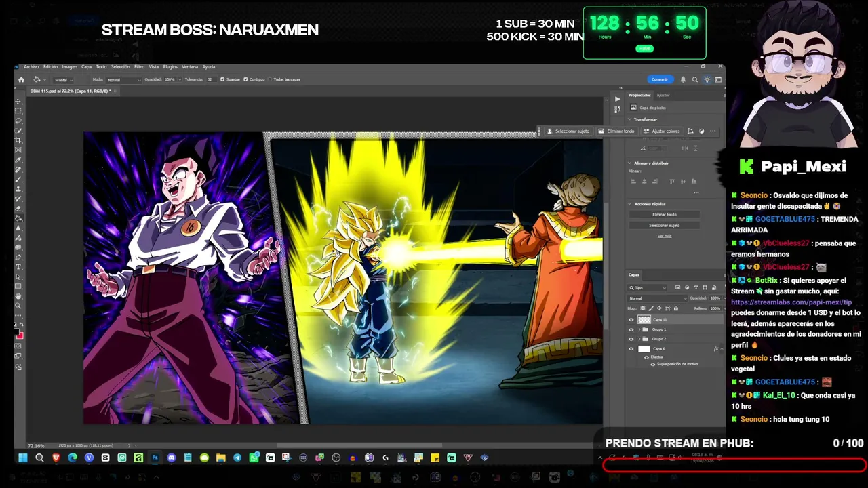Select the Rectangular Marquee tool

tap(18, 110)
